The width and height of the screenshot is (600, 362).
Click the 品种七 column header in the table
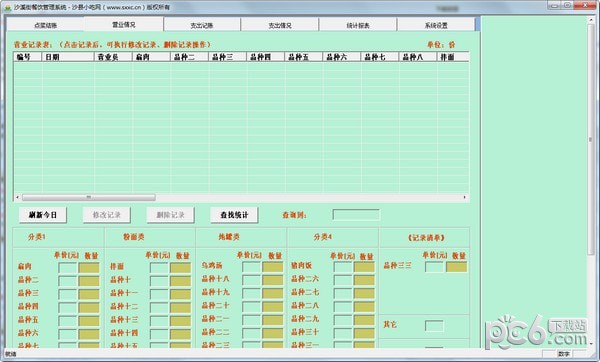click(x=380, y=57)
